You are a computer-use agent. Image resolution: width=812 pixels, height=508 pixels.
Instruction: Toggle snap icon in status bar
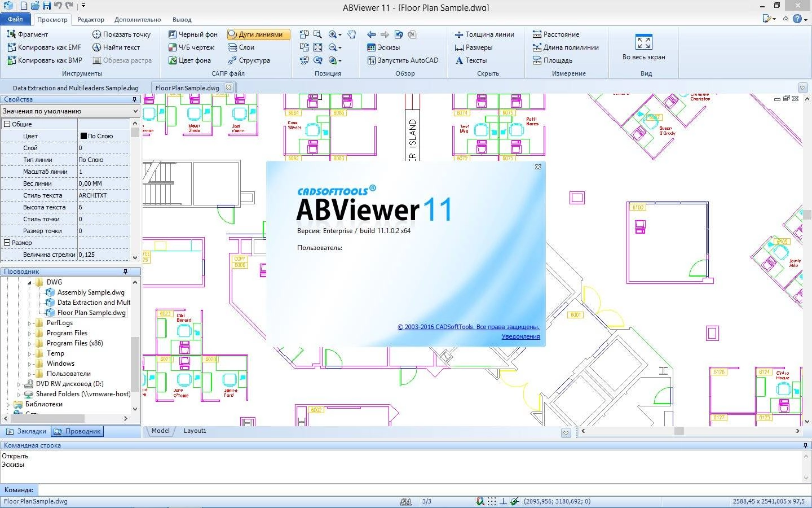click(480, 501)
